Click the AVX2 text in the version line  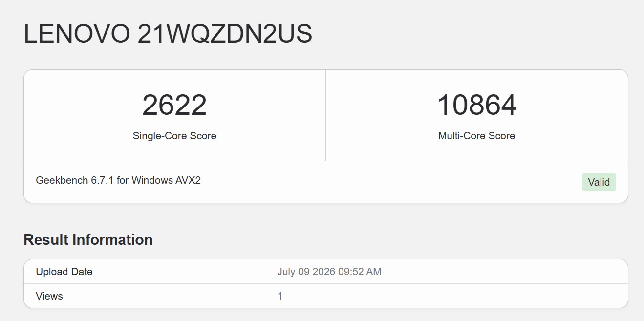coord(188,180)
